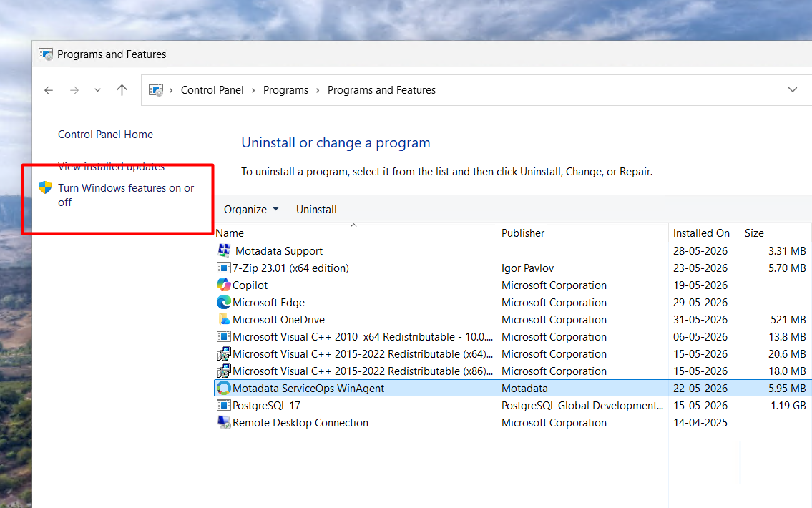Viewport: 812px width, 508px height.
Task: Select Visual C++ 2015-2022 Redistributable (x86) entry
Action: coord(363,371)
